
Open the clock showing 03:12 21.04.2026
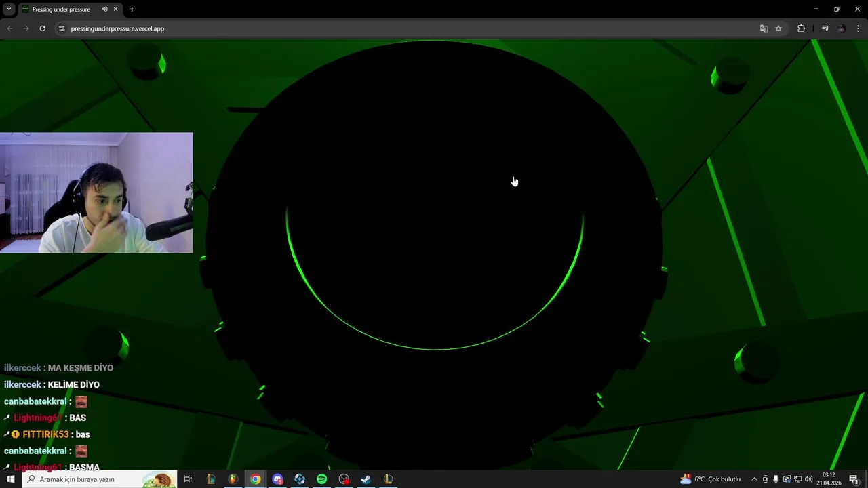(829, 479)
